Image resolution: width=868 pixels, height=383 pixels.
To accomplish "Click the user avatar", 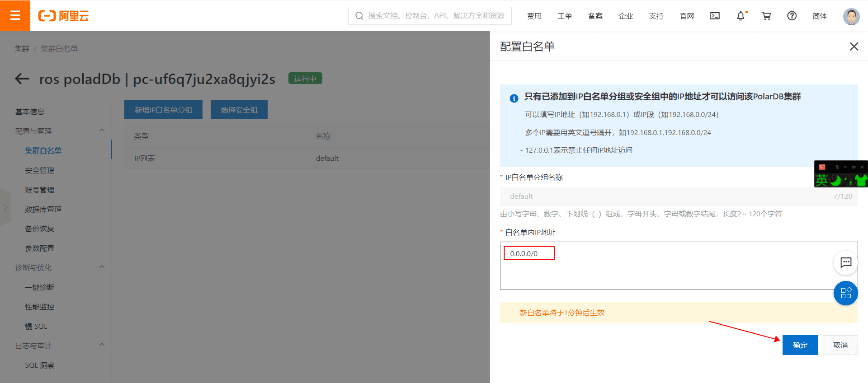I will click(851, 16).
